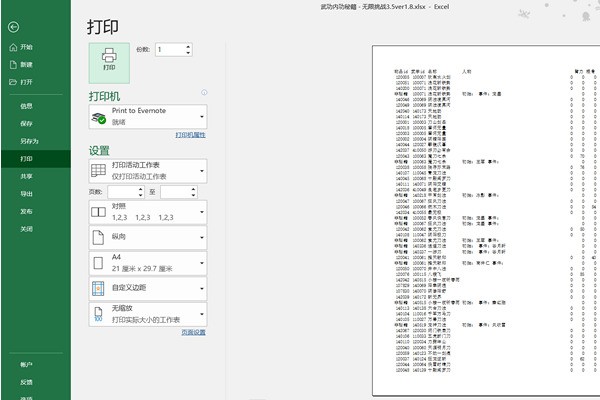Click the print preview page thumbnail

(x=486, y=221)
